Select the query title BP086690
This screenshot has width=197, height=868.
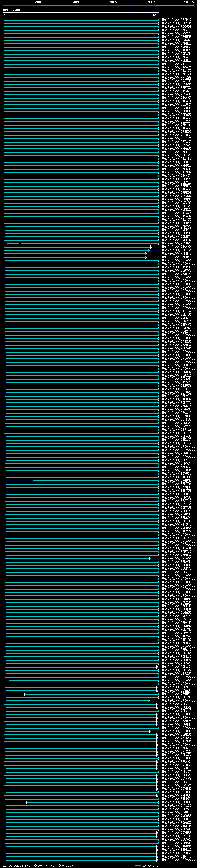[x=11, y=10]
